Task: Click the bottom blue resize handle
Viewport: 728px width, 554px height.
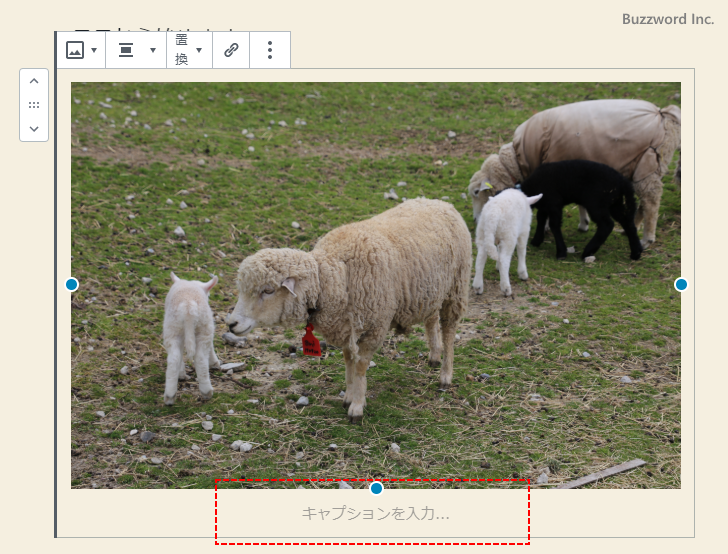Action: [x=376, y=488]
